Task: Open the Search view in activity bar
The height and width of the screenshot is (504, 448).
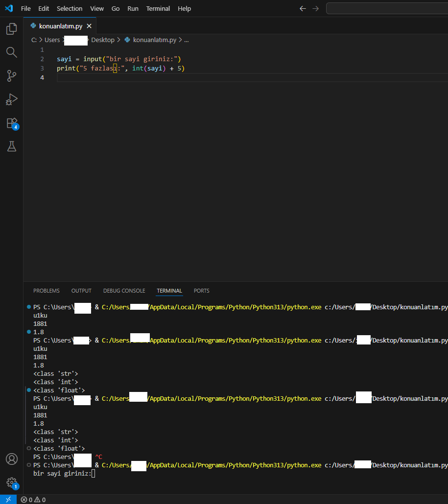Action: tap(12, 52)
